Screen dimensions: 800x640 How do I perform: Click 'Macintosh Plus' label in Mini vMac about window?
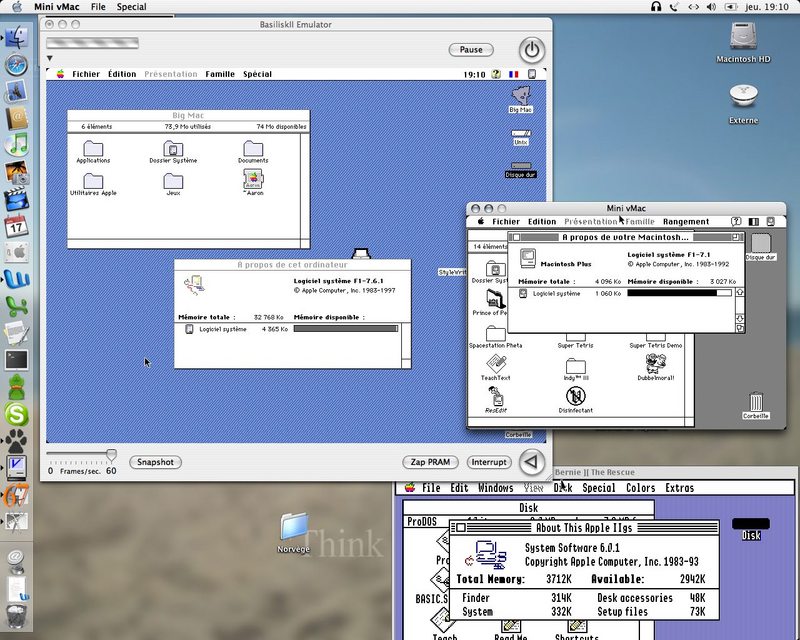tap(566, 264)
